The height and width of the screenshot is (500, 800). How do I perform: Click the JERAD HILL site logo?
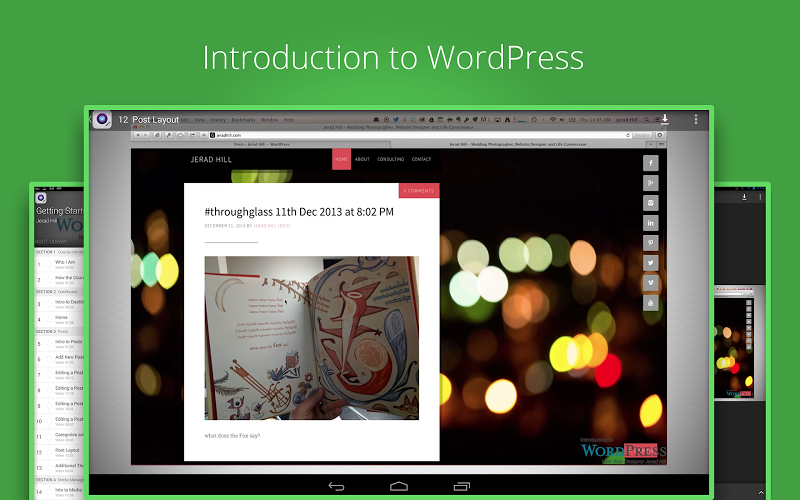tap(211, 160)
